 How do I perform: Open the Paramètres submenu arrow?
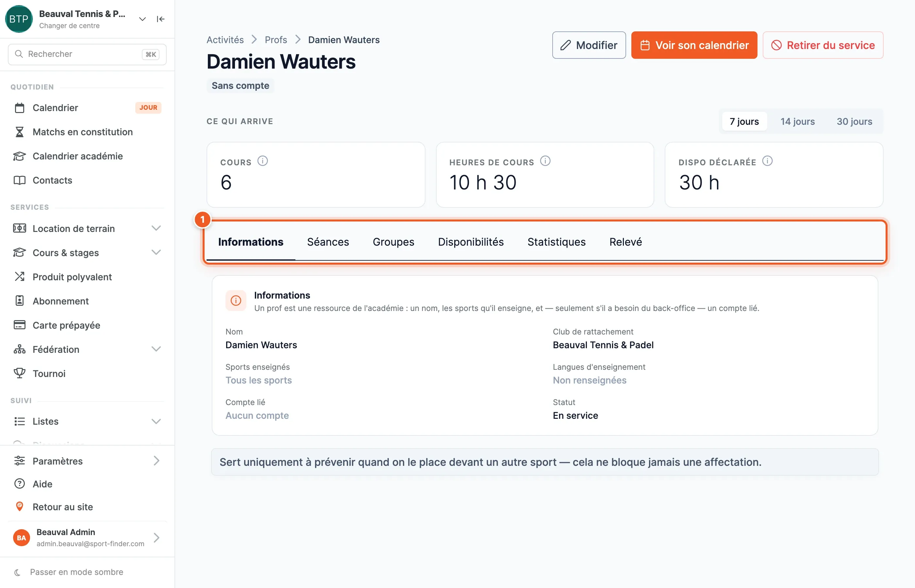coord(156,461)
